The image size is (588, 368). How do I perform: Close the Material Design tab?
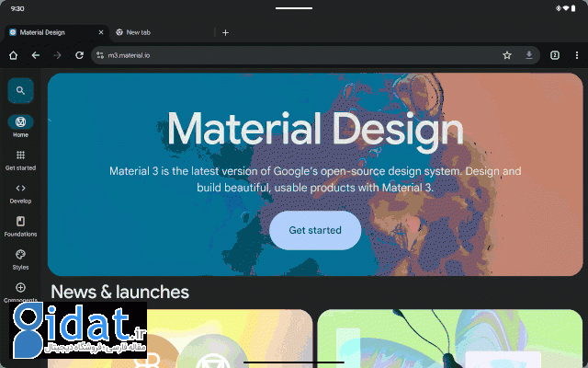pyautogui.click(x=101, y=33)
